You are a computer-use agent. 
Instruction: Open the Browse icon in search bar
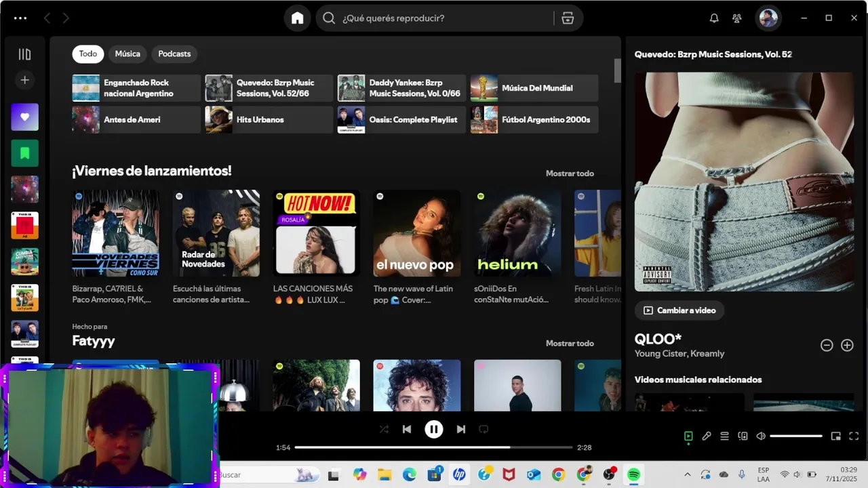pyautogui.click(x=568, y=18)
